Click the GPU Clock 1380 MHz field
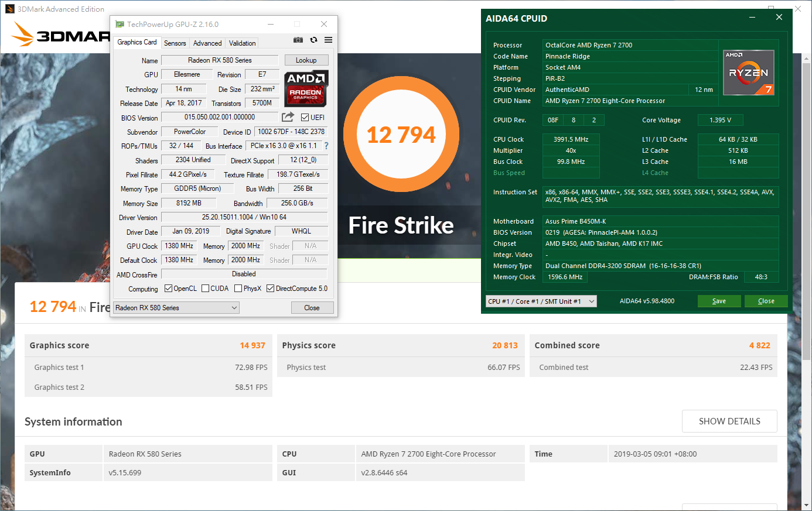The width and height of the screenshot is (812, 511). (x=179, y=246)
